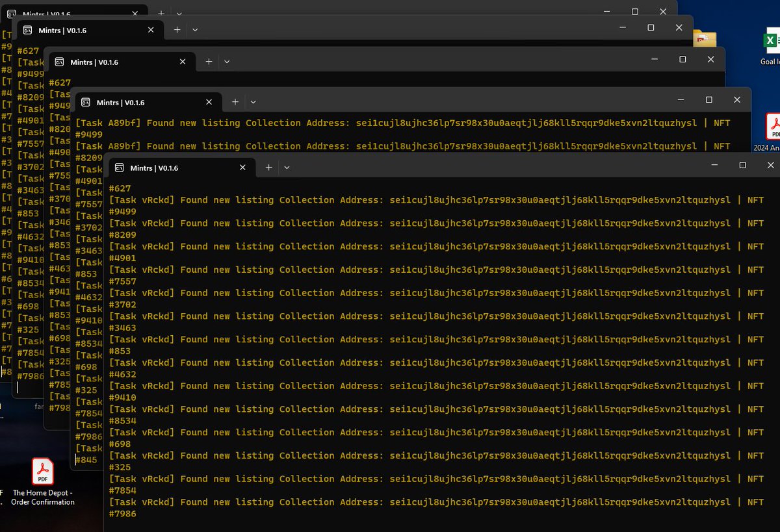The image size is (780, 532).
Task: Click '#7854' in the frontmost terminal output
Action: [x=122, y=490]
